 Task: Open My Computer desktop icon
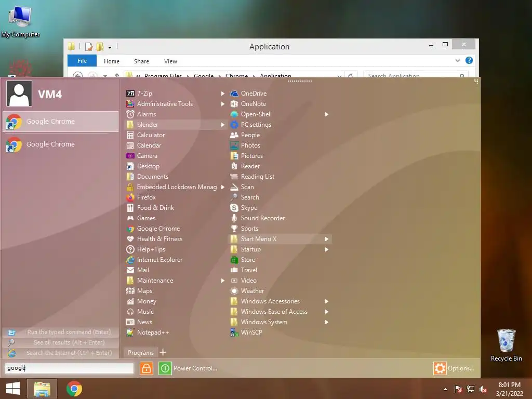tap(20, 21)
